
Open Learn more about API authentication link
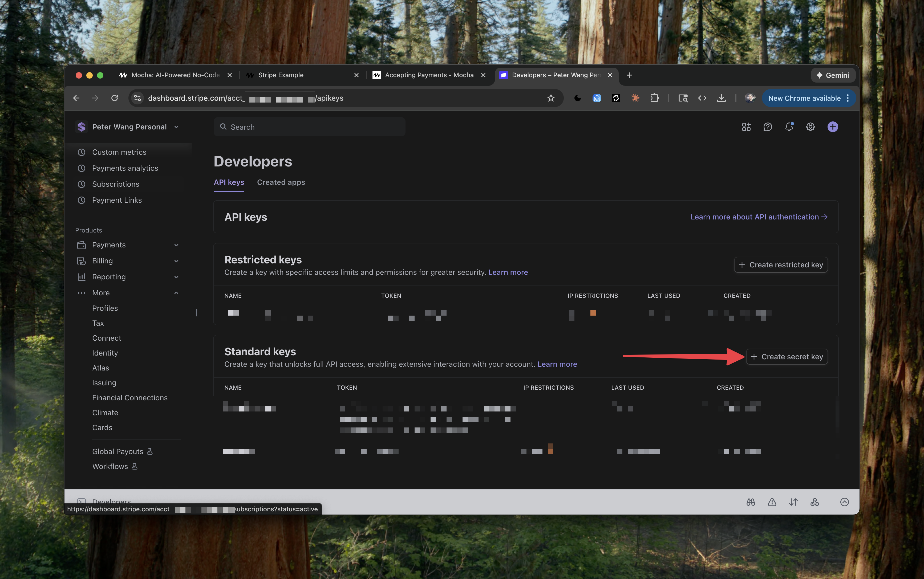click(759, 217)
